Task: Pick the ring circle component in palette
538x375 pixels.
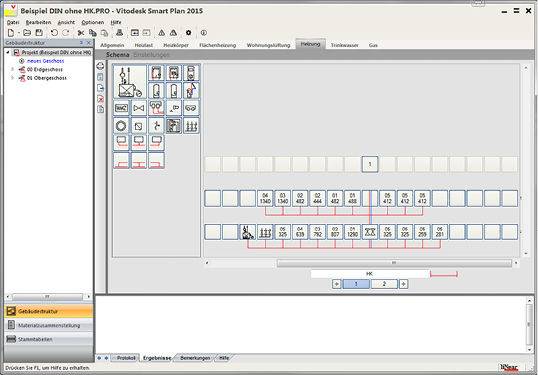Action: point(121,126)
